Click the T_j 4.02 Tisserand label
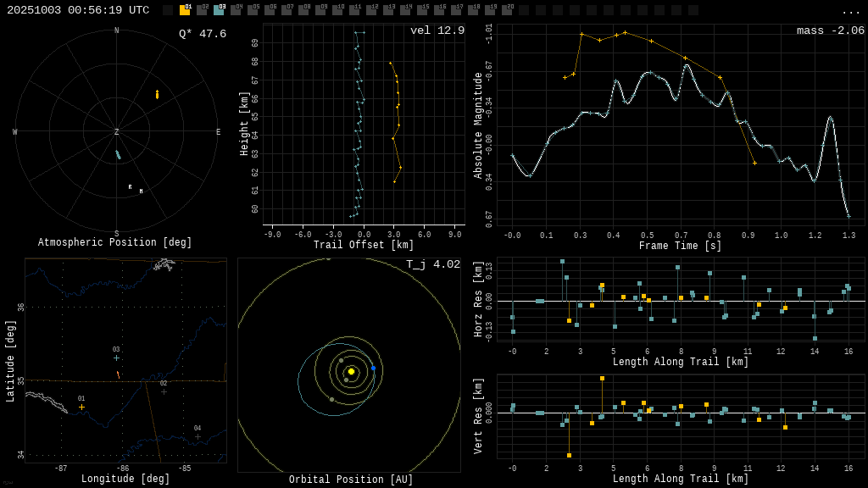The height and width of the screenshot is (488, 868). coord(432,264)
